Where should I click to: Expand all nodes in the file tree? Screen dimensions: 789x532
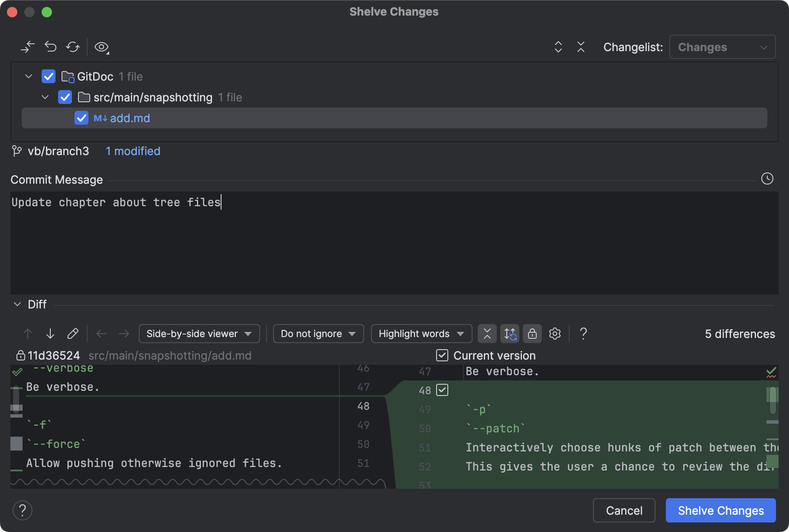point(558,47)
